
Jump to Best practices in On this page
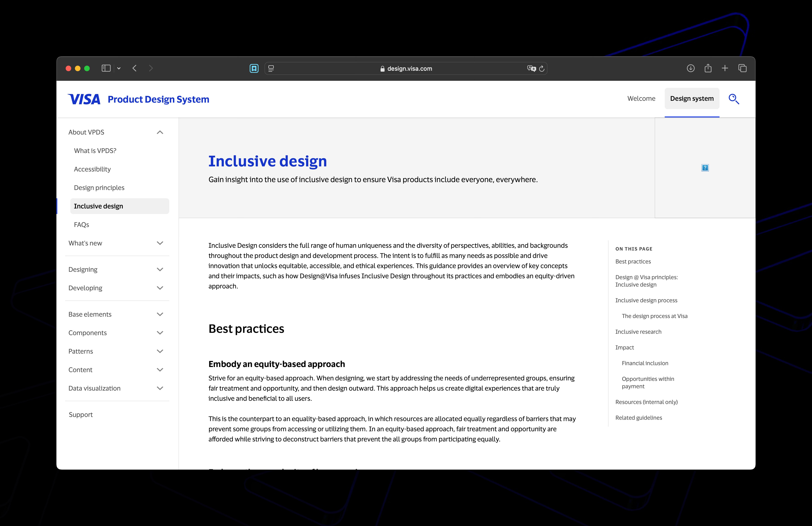(x=633, y=262)
